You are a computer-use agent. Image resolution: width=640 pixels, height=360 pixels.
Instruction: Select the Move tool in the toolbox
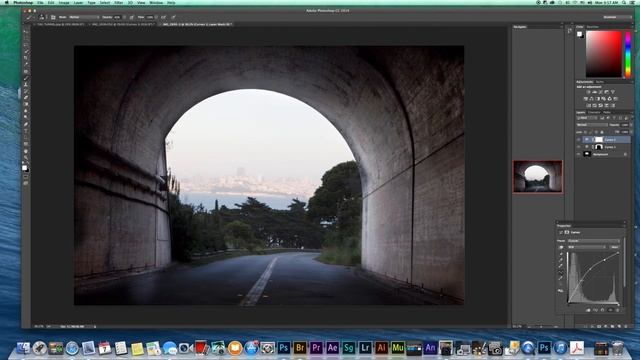[26, 31]
